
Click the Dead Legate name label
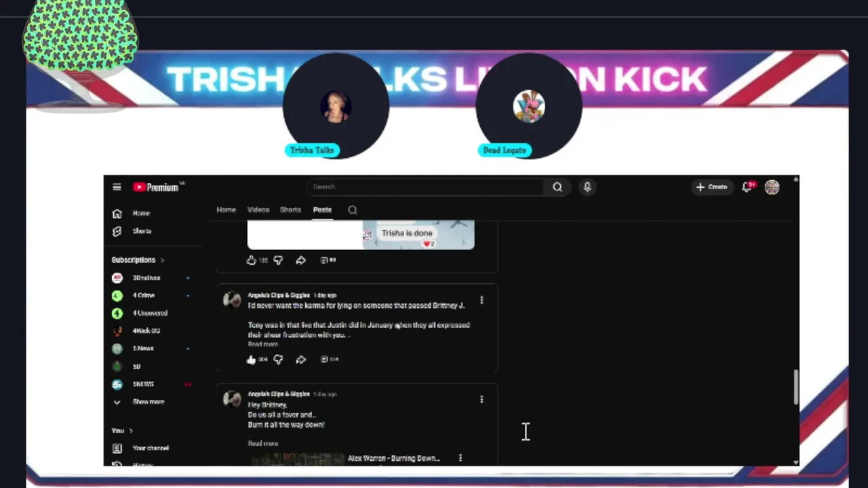coord(505,150)
